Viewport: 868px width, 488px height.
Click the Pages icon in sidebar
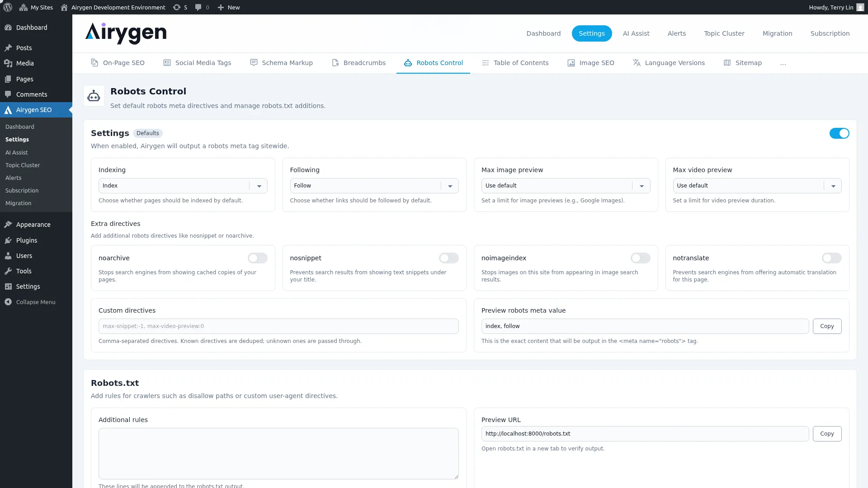point(8,79)
